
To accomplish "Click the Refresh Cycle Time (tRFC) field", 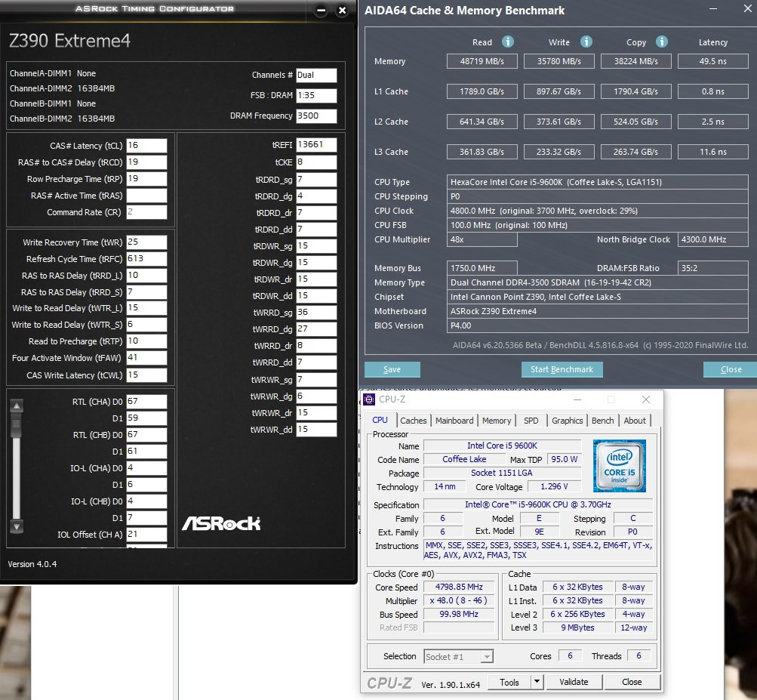I will 146,258.
